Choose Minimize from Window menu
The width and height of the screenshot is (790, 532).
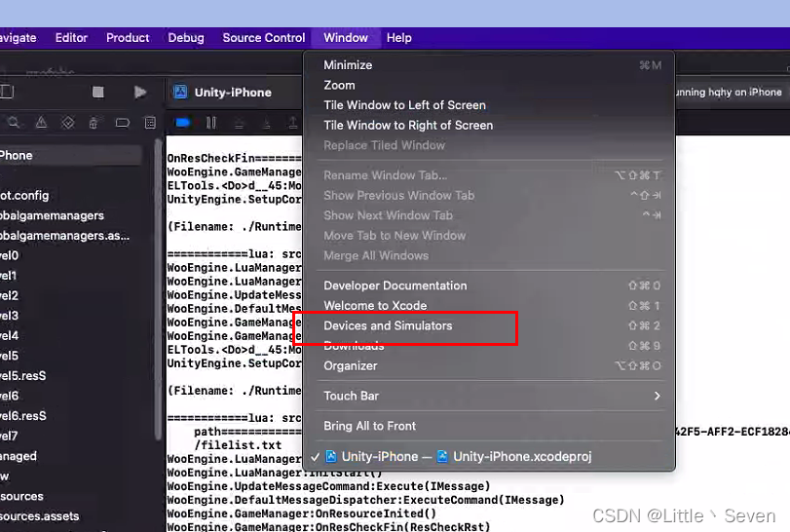[x=489, y=65]
